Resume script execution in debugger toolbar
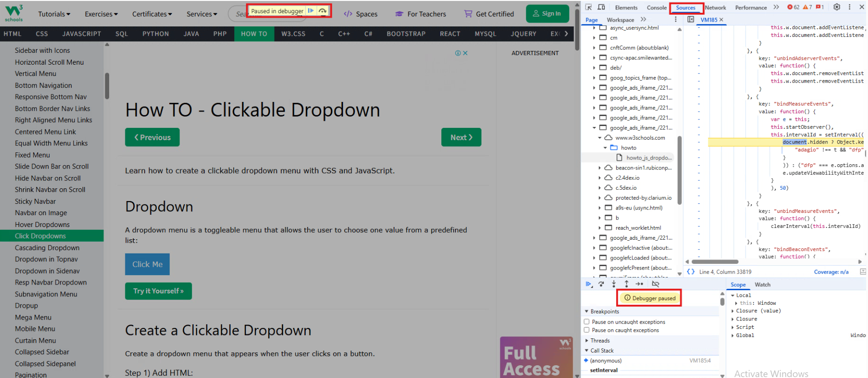 (588, 284)
